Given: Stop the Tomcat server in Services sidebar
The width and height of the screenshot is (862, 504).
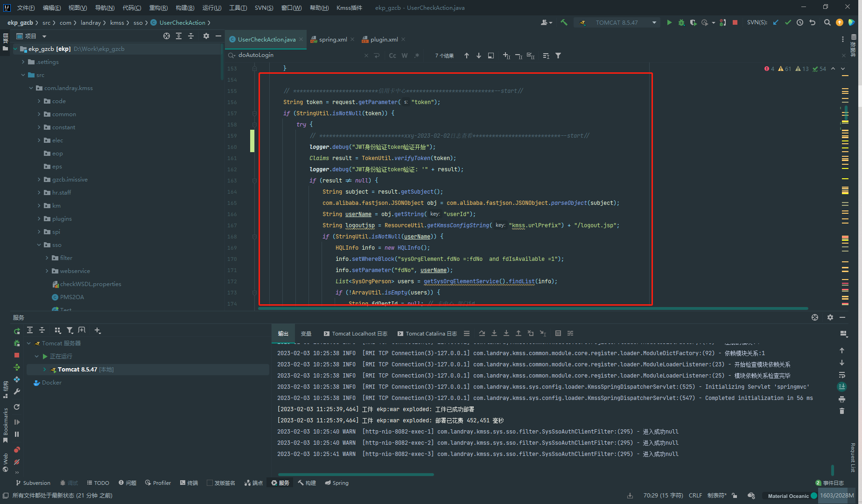Looking at the screenshot, I should pyautogui.click(x=17, y=355).
